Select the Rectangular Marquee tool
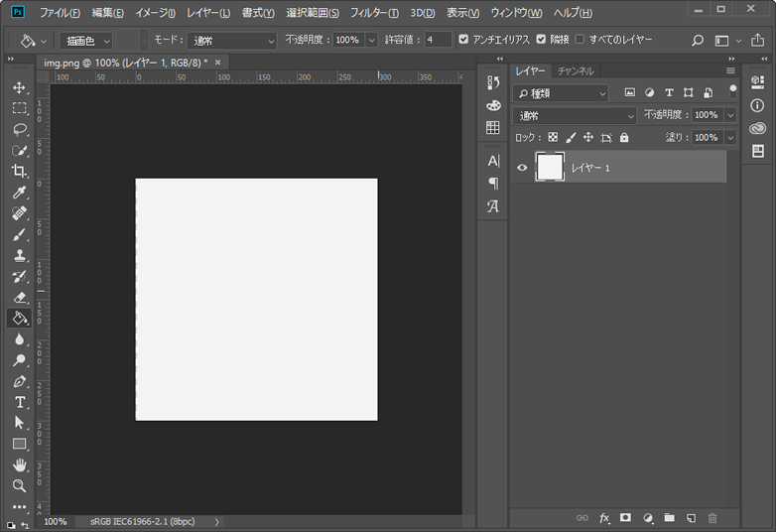Screen dimensions: 776x532 tap(19, 108)
